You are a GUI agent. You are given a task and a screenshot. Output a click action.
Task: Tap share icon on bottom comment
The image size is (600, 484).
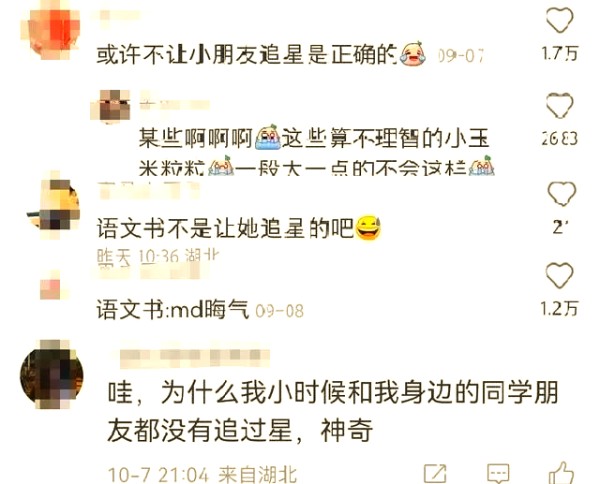tap(435, 474)
